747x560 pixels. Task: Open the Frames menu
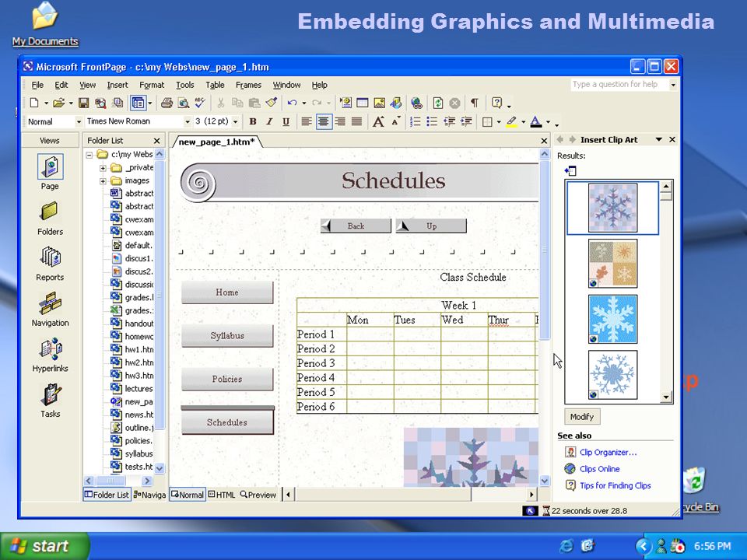pos(248,85)
